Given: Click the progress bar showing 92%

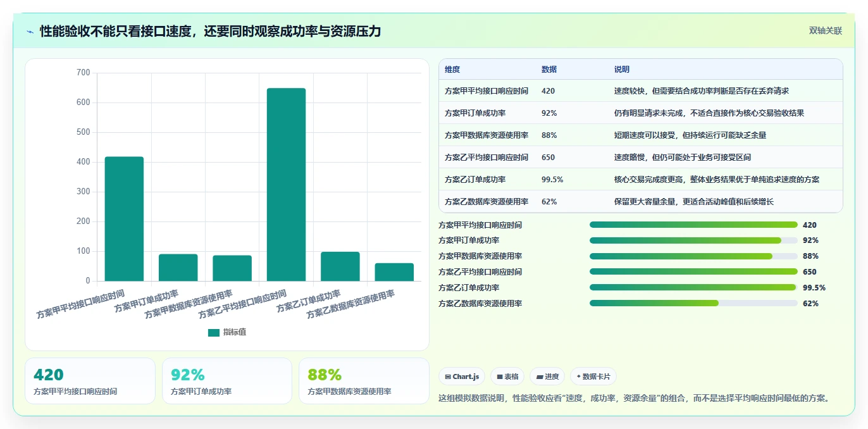Looking at the screenshot, I should click(693, 240).
